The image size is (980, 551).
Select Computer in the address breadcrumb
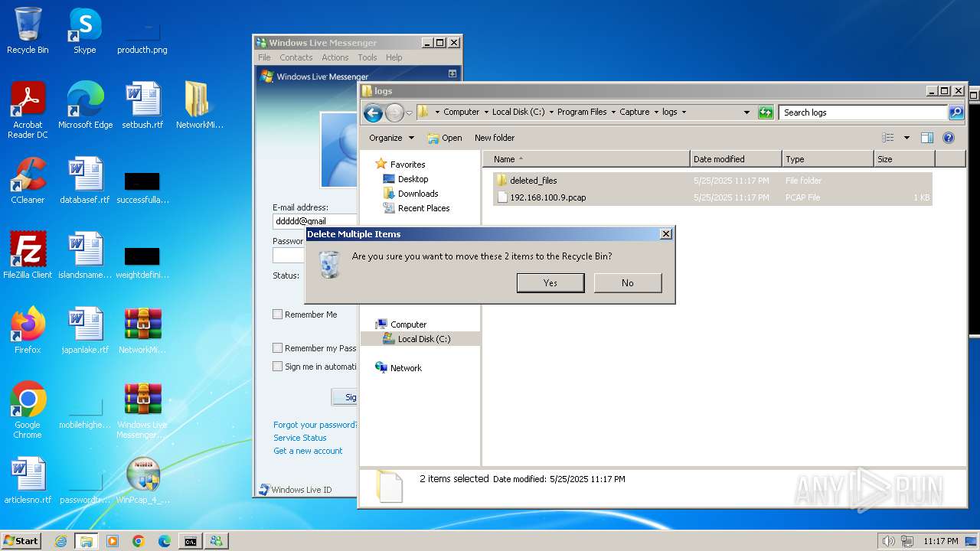coord(461,112)
